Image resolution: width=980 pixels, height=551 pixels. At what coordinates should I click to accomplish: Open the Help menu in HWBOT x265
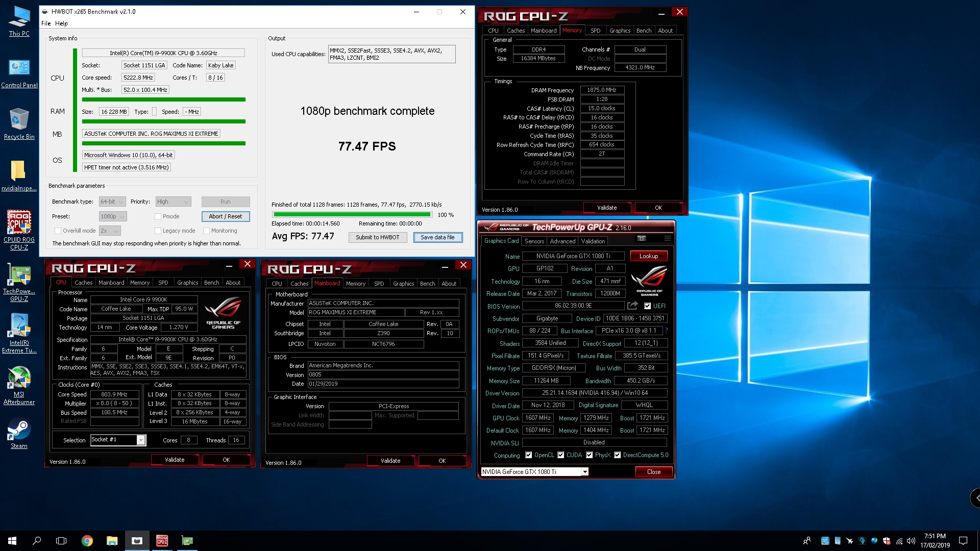(61, 23)
